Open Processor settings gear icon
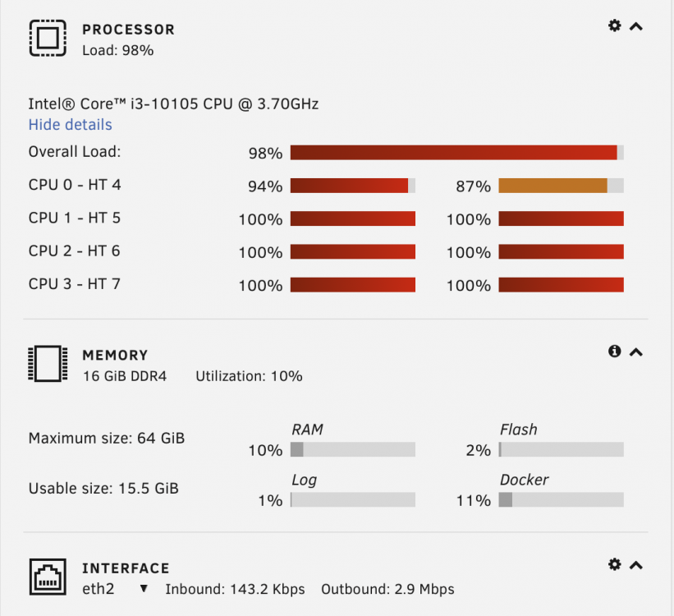This screenshot has height=616, width=674. pos(615,25)
